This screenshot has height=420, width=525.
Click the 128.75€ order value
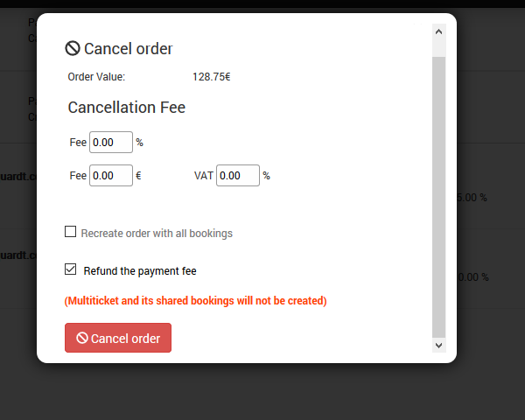(x=211, y=77)
